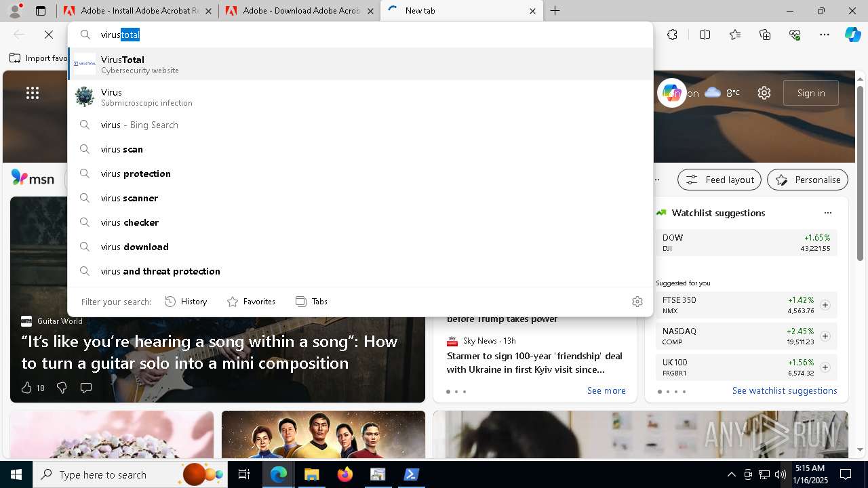Filter search by History

pos(186,302)
